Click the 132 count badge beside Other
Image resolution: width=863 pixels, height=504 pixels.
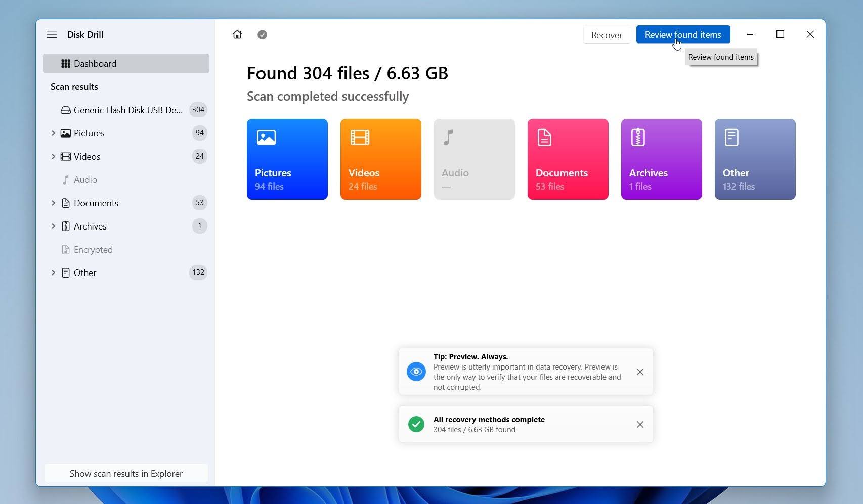[x=198, y=272]
